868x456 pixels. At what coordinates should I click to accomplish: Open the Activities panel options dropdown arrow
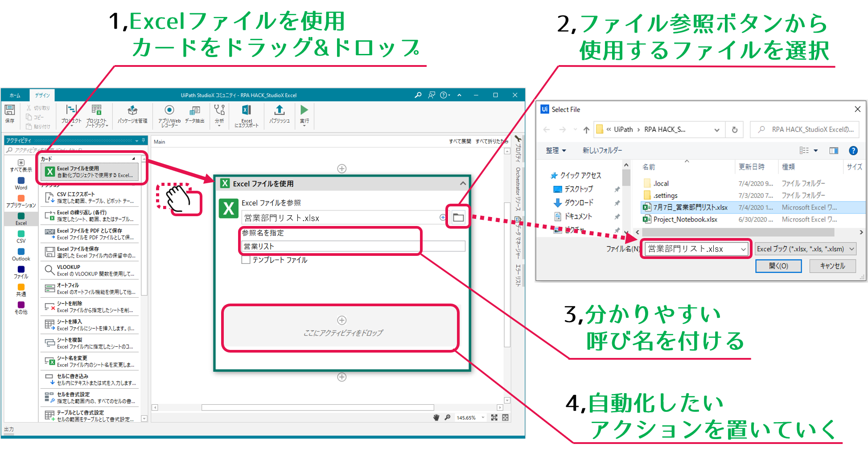click(137, 141)
